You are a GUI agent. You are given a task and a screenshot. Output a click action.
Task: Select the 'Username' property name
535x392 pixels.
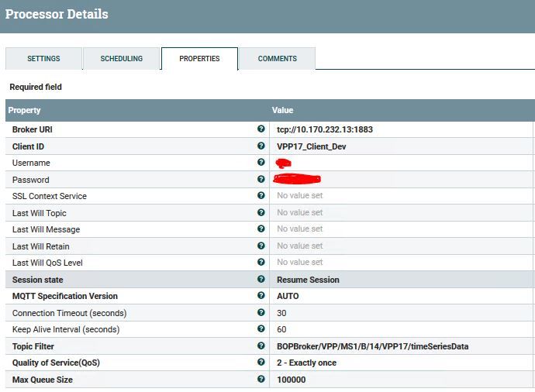[31, 163]
